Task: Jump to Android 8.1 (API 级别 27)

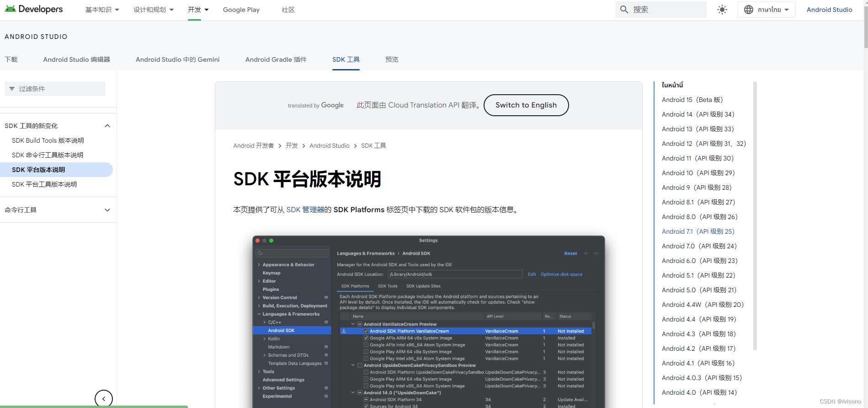Action: click(x=698, y=202)
